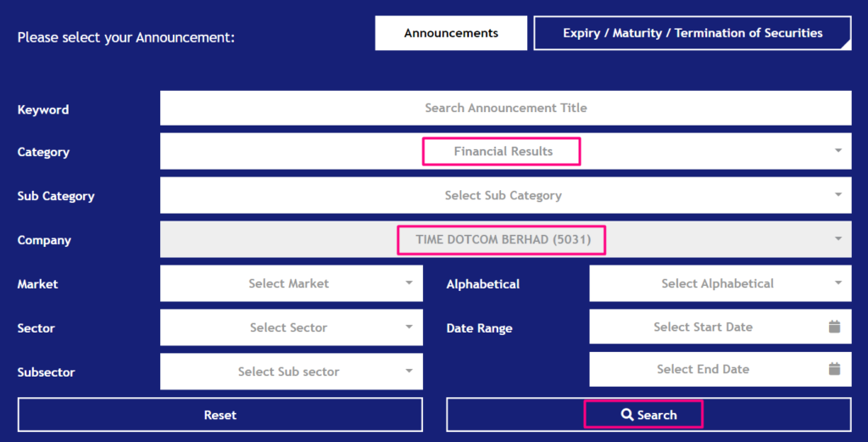The height and width of the screenshot is (442, 868).
Task: Open the Select Alphabetical dropdown
Action: [721, 283]
